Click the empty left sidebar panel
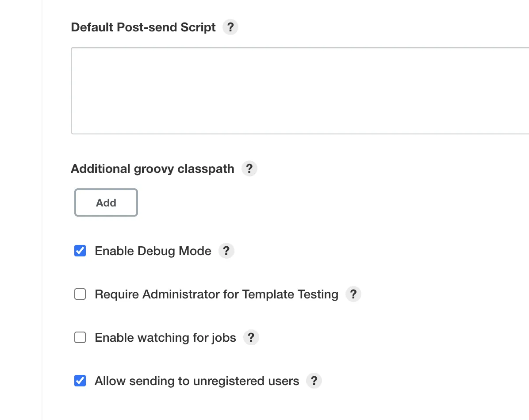Viewport: 529px width, 420px height. (x=20, y=210)
